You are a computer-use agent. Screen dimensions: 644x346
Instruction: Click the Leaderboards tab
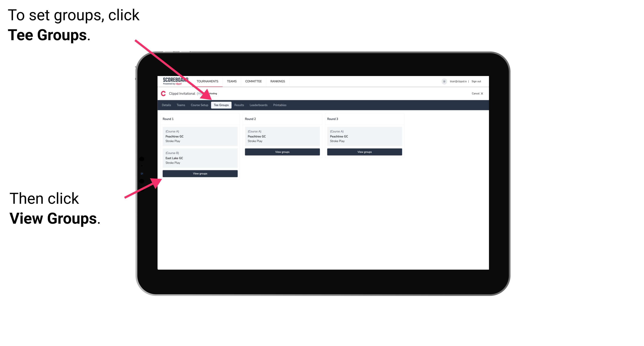click(258, 105)
